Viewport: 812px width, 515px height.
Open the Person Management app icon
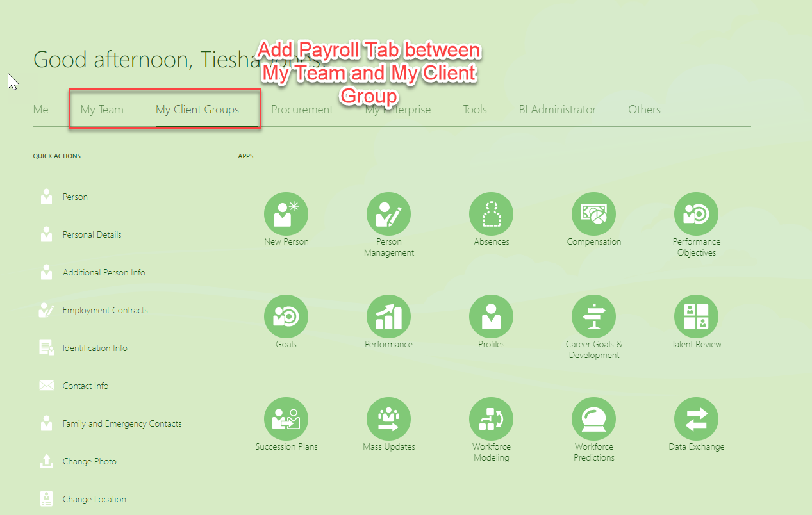point(388,214)
